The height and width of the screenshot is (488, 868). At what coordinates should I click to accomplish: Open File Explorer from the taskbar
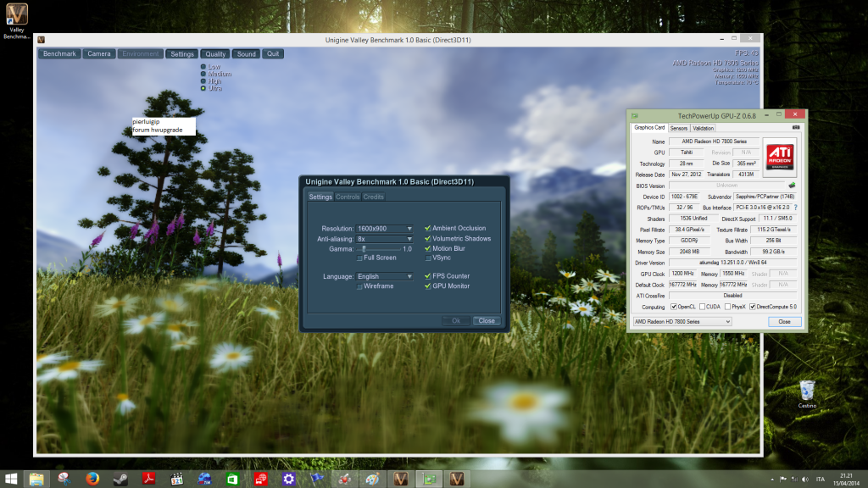(36, 479)
